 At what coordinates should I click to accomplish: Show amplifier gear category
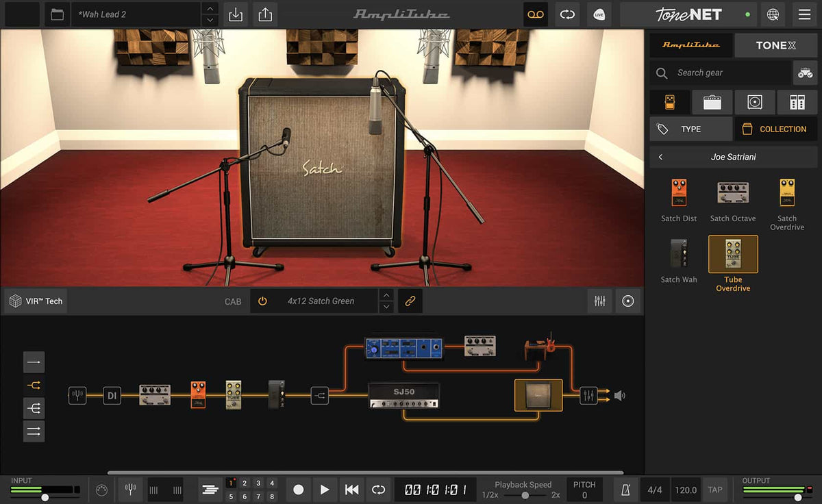712,102
